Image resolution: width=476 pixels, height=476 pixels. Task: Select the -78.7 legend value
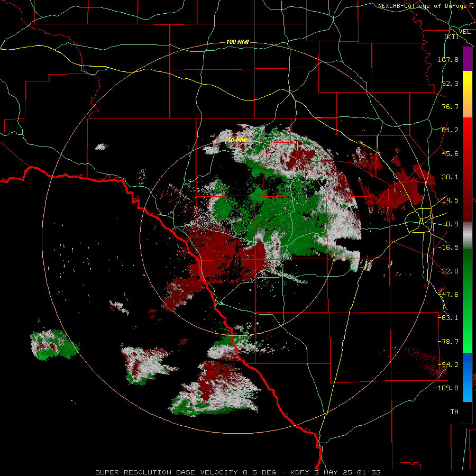[x=448, y=342]
